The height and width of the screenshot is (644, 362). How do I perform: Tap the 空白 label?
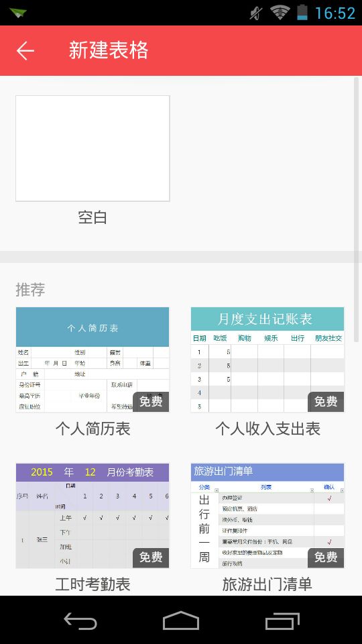(x=93, y=217)
